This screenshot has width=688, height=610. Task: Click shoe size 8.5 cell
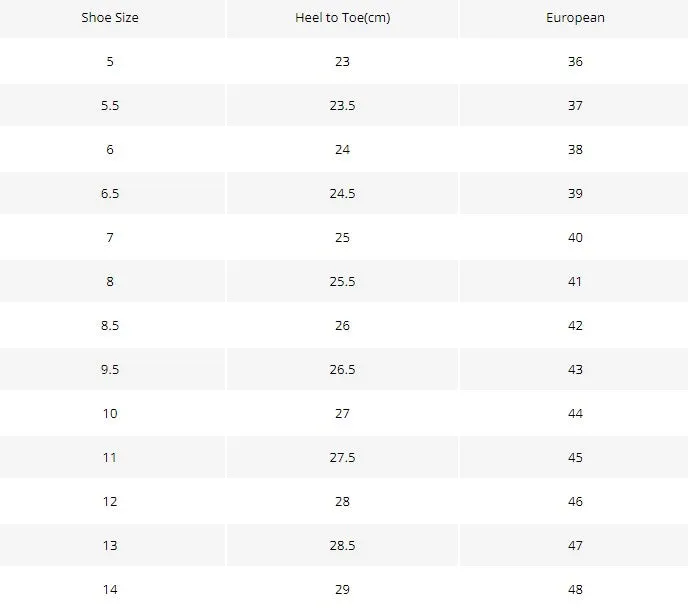coord(110,326)
